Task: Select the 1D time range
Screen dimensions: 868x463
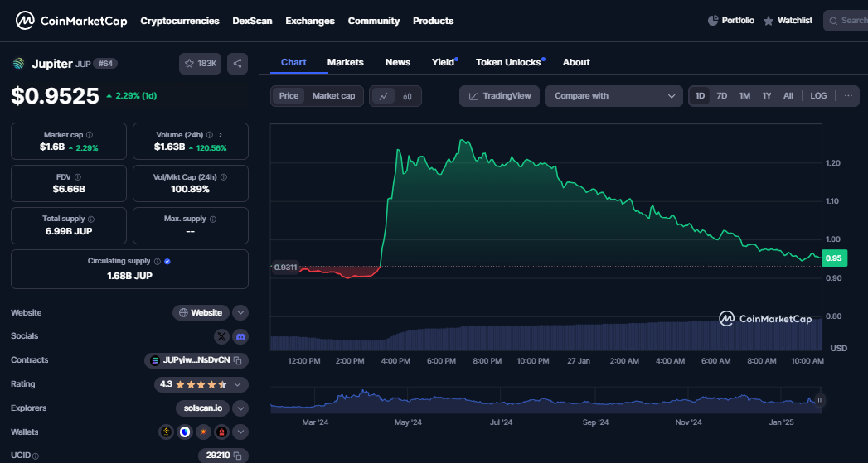Action: point(700,96)
